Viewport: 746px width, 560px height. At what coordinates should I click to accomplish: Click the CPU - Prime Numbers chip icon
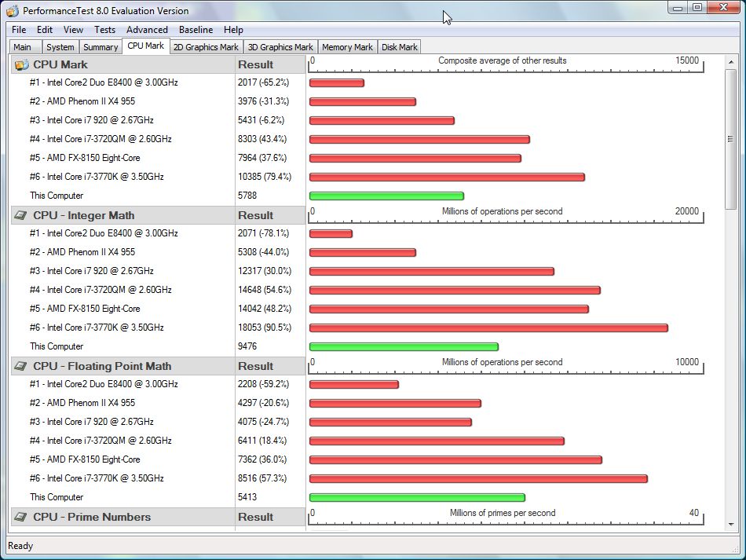pyautogui.click(x=20, y=517)
